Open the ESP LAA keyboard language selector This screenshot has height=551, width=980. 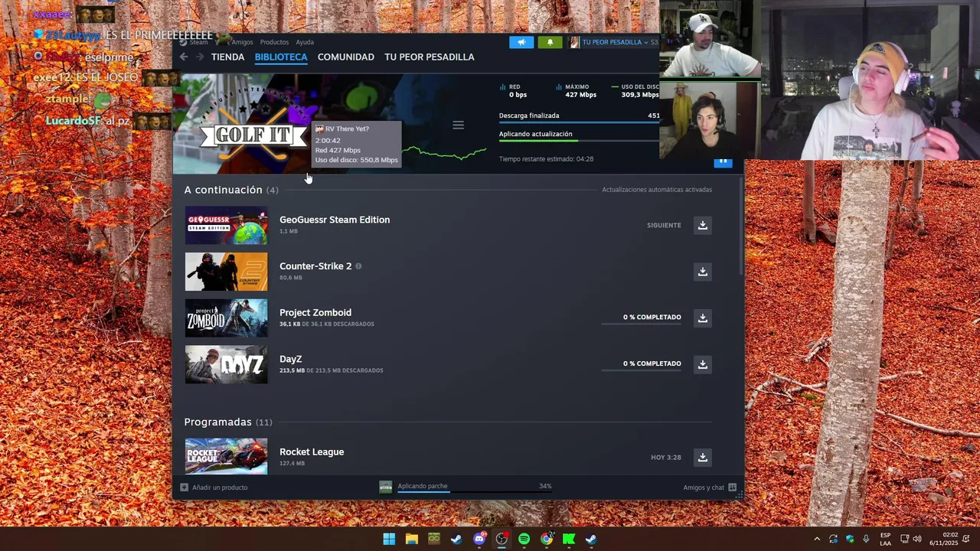[x=886, y=539]
